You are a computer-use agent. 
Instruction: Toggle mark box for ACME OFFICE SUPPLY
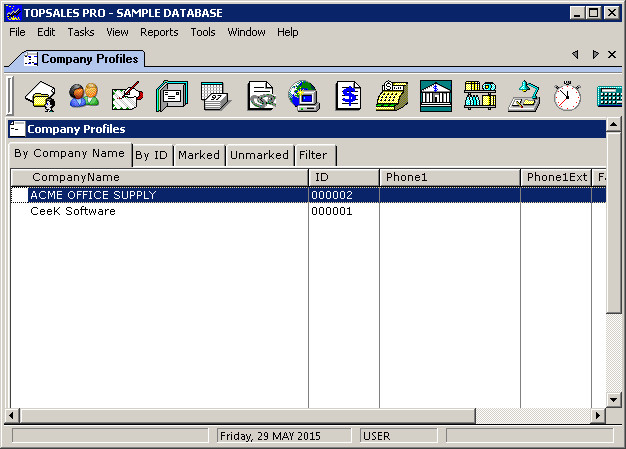click(x=20, y=195)
